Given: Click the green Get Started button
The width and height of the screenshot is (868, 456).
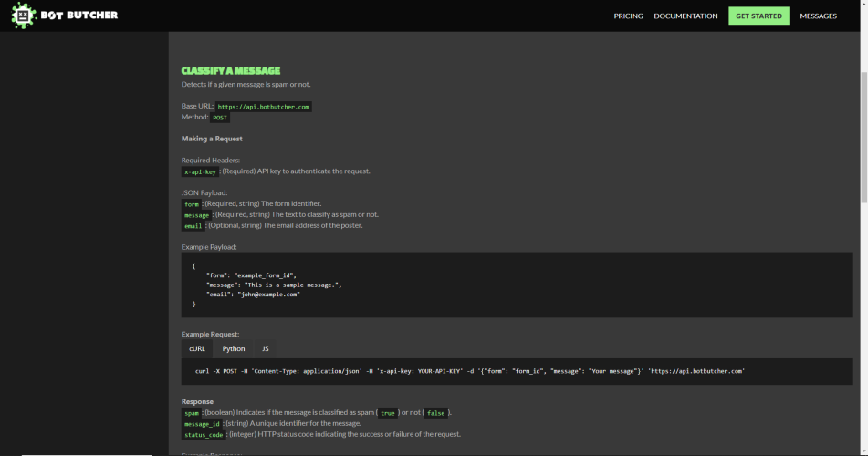Looking at the screenshot, I should (x=758, y=16).
